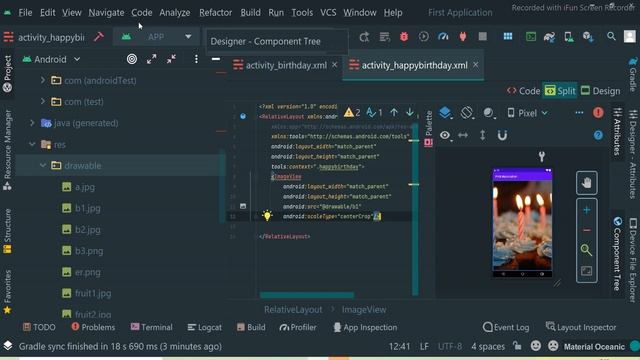This screenshot has height=360, width=640.
Task: Select design surface layers icon
Action: click(445, 113)
